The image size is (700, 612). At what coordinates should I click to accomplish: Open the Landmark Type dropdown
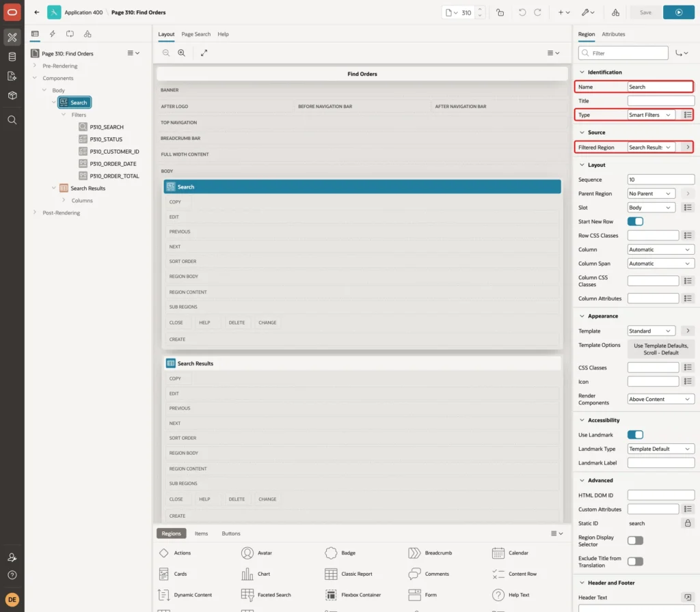pos(661,449)
